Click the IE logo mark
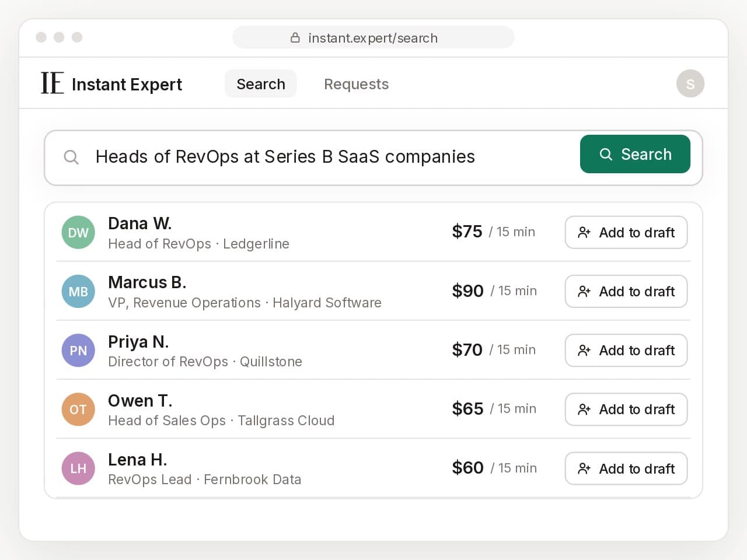747x560 pixels. click(x=52, y=83)
